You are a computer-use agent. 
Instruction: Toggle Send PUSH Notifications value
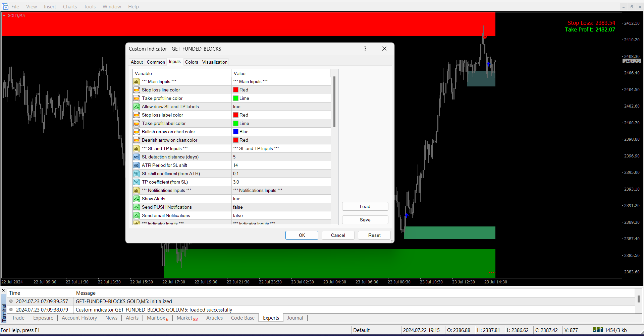point(281,207)
